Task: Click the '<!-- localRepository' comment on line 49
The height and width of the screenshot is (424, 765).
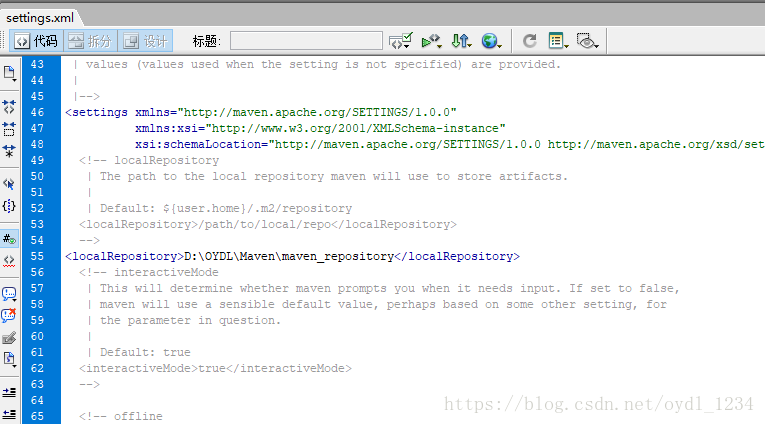Action: [149, 161]
